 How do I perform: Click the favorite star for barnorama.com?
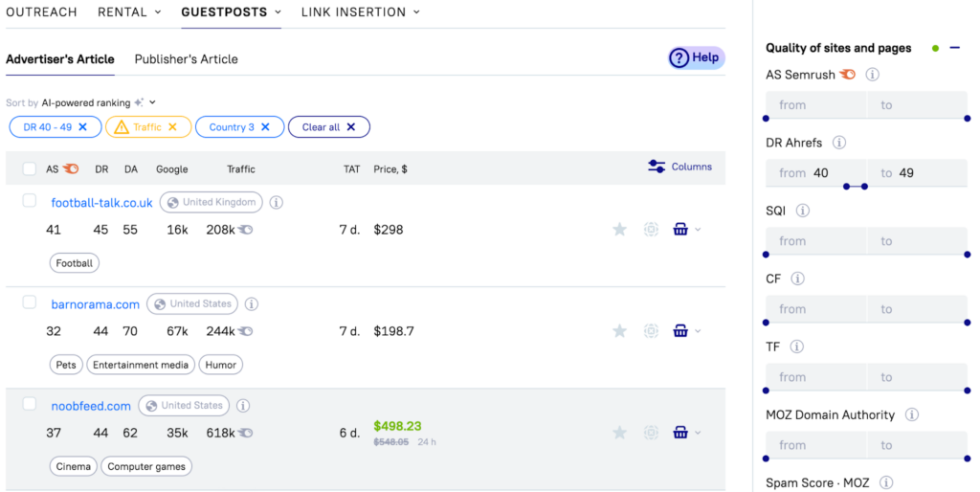619,331
